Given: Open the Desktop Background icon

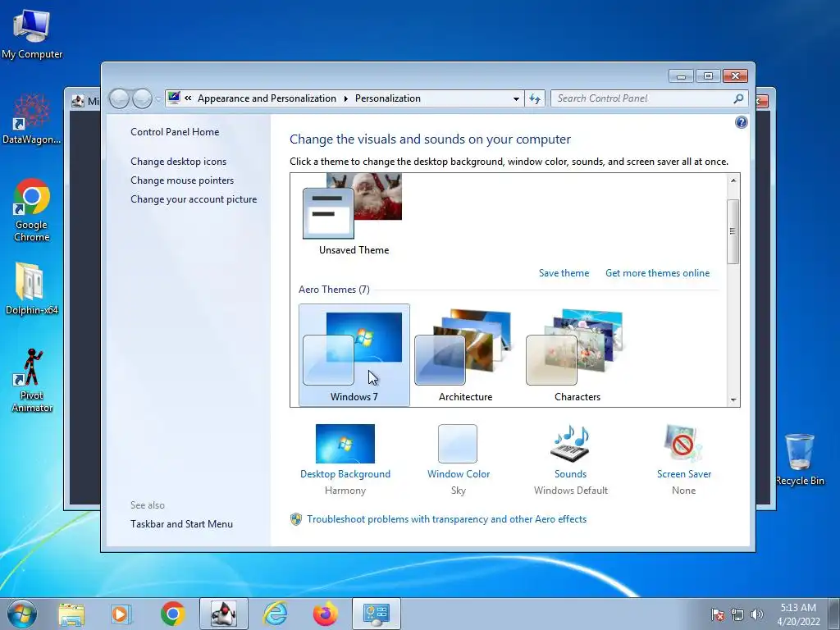Looking at the screenshot, I should tap(345, 444).
